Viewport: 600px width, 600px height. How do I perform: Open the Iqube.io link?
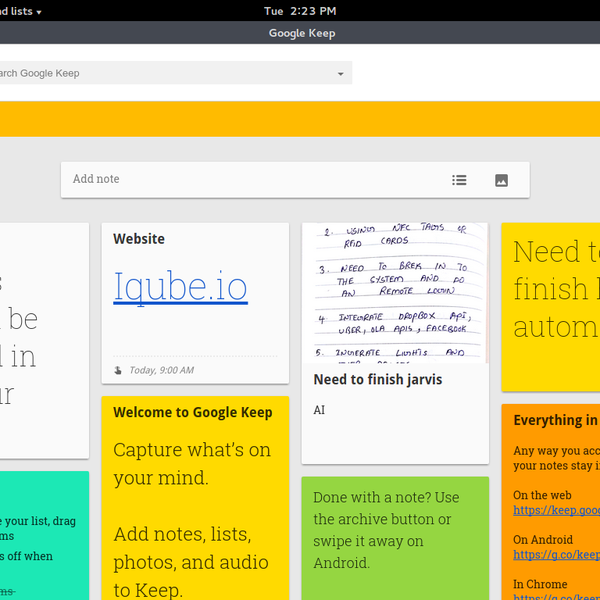[180, 286]
